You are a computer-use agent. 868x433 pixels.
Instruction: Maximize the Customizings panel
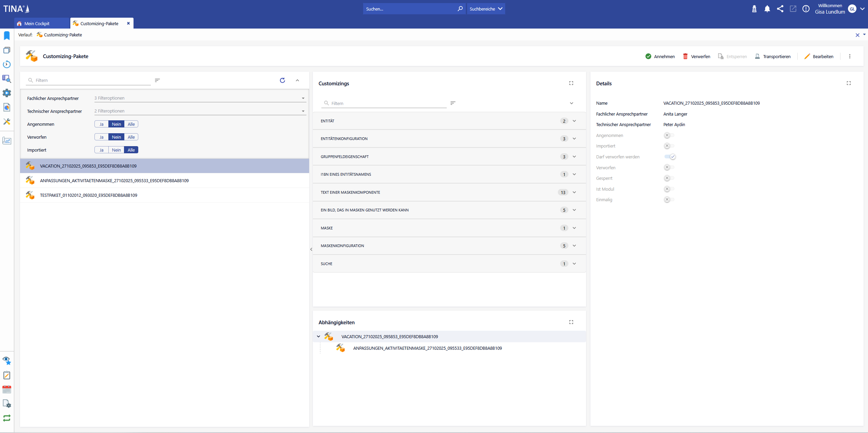[571, 83]
